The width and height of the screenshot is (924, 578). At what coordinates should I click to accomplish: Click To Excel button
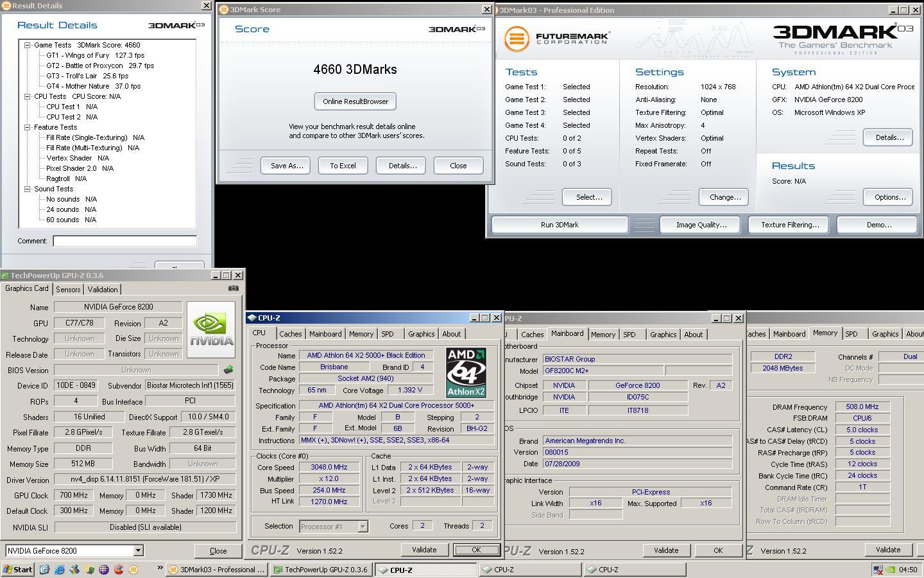click(x=343, y=166)
